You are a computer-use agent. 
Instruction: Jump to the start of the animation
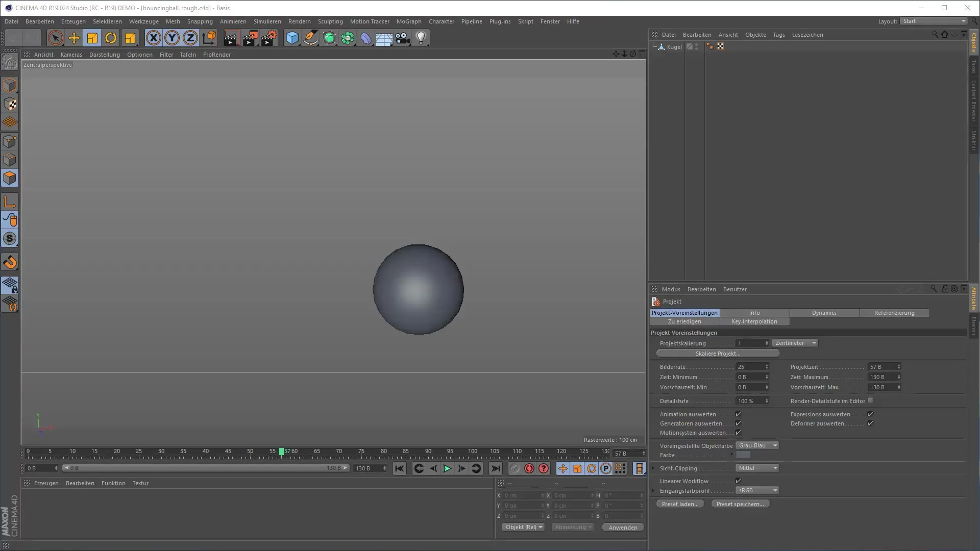pos(399,468)
